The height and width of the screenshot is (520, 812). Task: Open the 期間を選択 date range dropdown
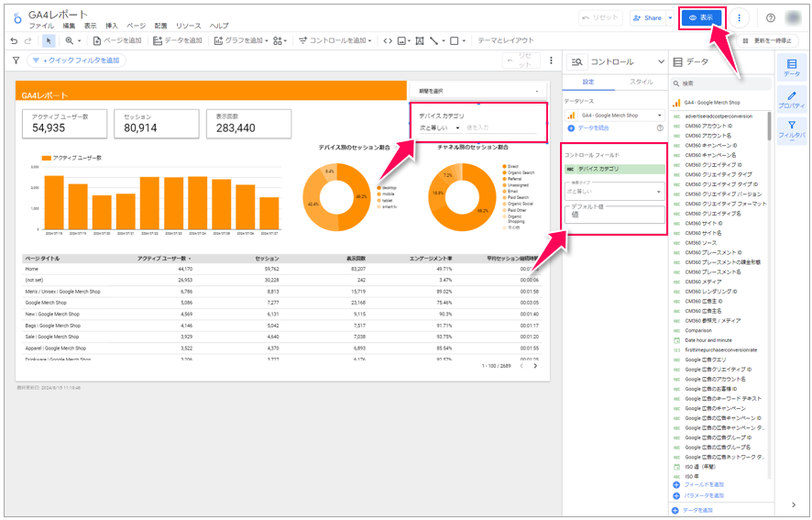click(478, 91)
